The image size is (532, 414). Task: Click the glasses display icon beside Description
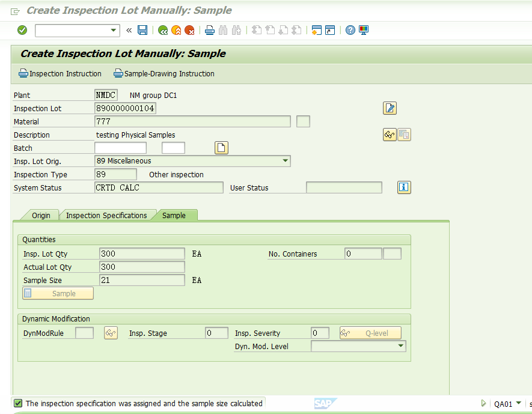coord(390,135)
